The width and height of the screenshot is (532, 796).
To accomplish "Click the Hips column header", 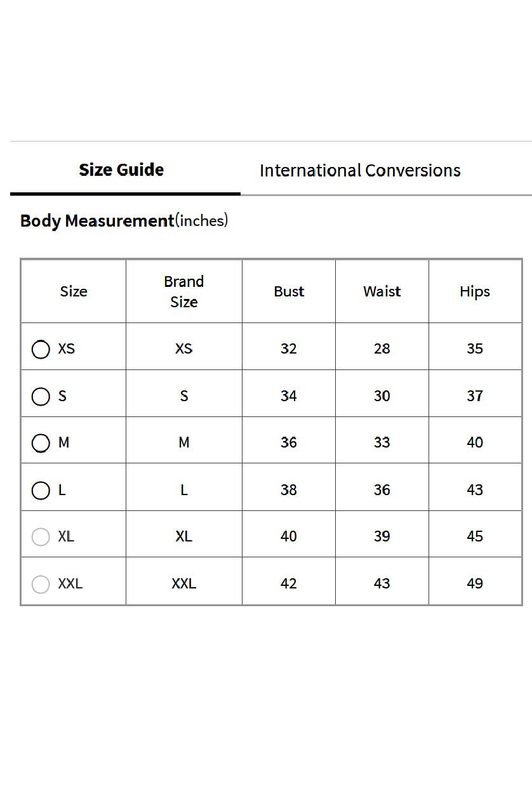I will point(475,291).
